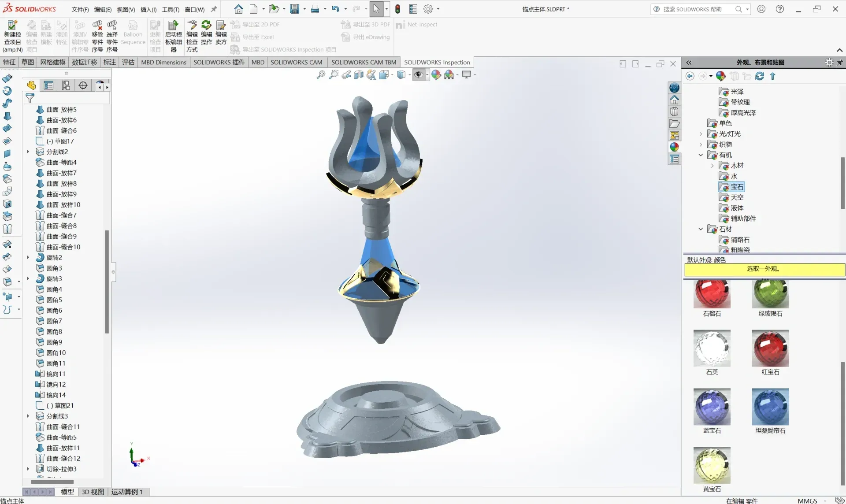Click the Save floppy disk icon
This screenshot has height=504, width=846.
tap(294, 9)
